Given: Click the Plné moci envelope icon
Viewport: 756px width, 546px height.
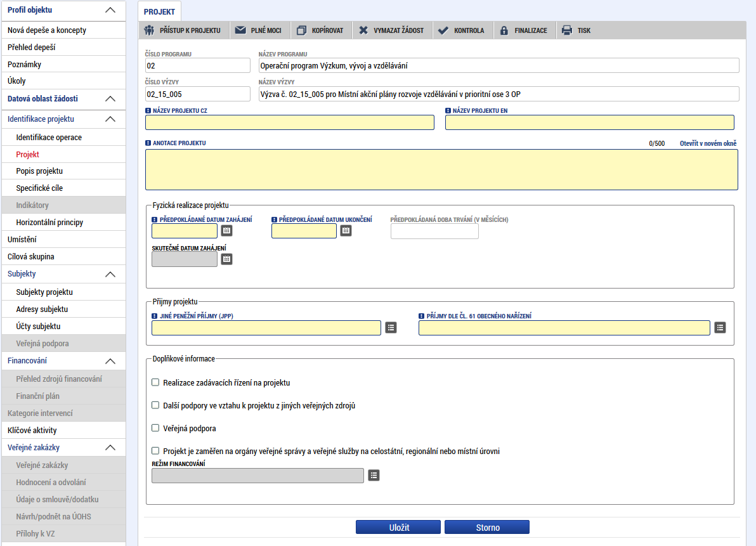Looking at the screenshot, I should (x=240, y=30).
